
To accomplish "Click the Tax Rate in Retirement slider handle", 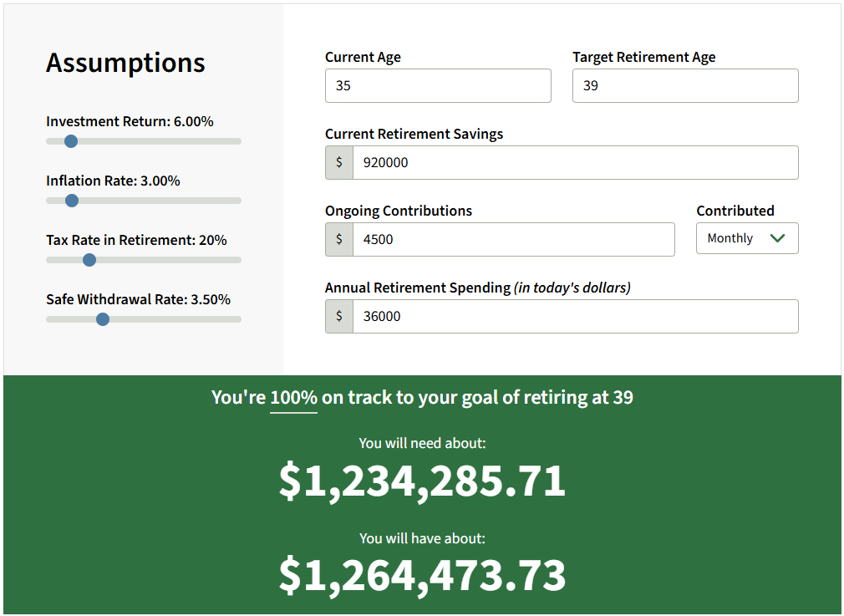I will [x=89, y=260].
